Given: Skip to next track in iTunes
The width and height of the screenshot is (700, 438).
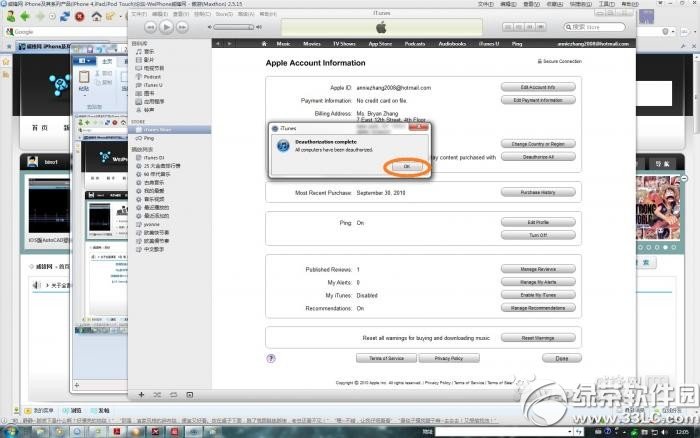Looking at the screenshot, I should point(182,27).
